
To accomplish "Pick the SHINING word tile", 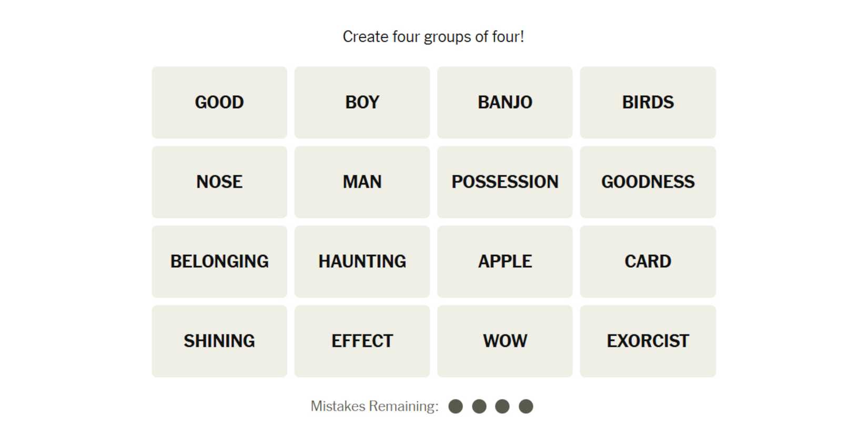I will click(219, 341).
